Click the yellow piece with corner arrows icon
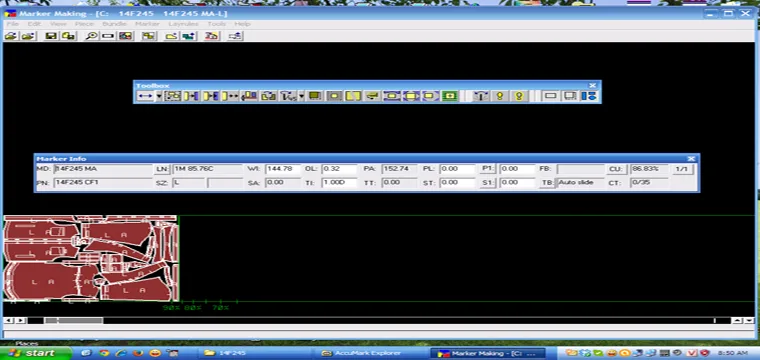Image resolution: width=760 pixels, height=360 pixels. pyautogui.click(x=430, y=96)
